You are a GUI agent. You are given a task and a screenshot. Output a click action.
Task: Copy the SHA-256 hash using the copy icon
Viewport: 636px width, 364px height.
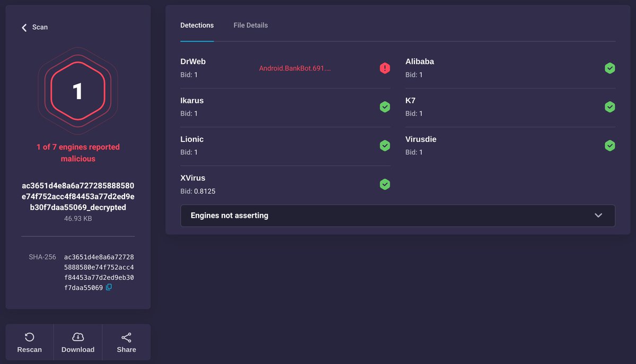(109, 287)
